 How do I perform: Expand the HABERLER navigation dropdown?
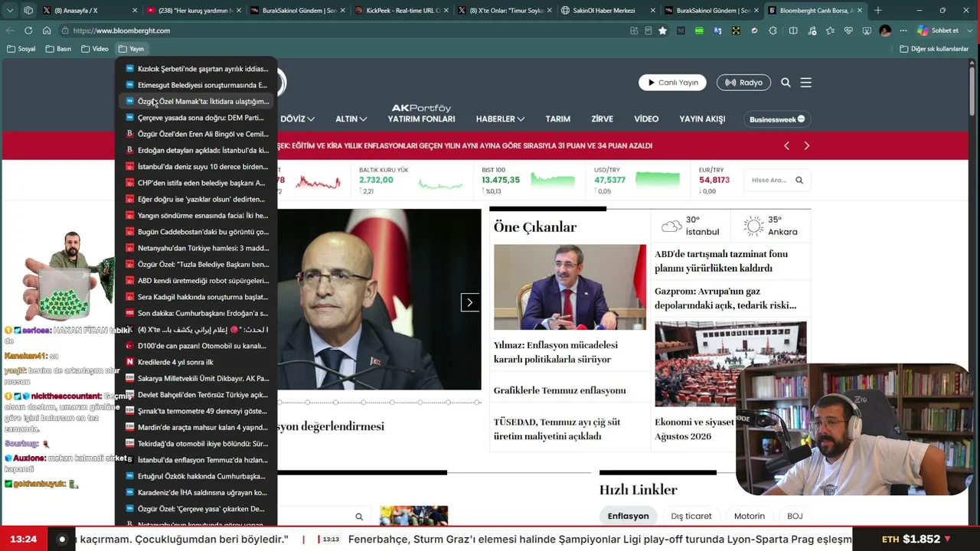coord(500,119)
